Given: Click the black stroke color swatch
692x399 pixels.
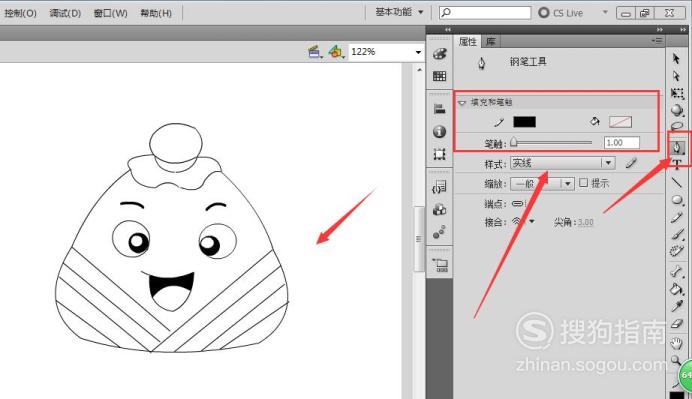Looking at the screenshot, I should [525, 122].
